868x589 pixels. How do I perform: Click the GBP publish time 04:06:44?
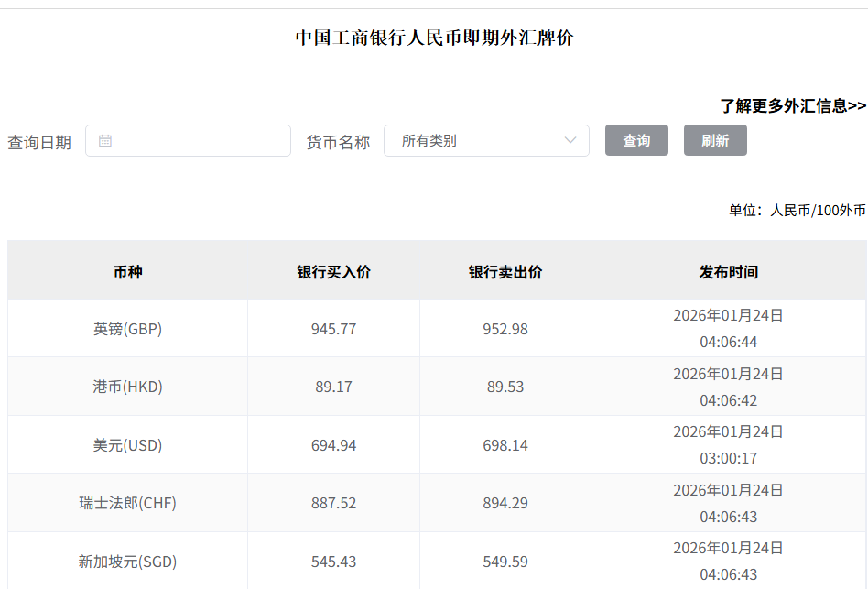pyautogui.click(x=729, y=342)
